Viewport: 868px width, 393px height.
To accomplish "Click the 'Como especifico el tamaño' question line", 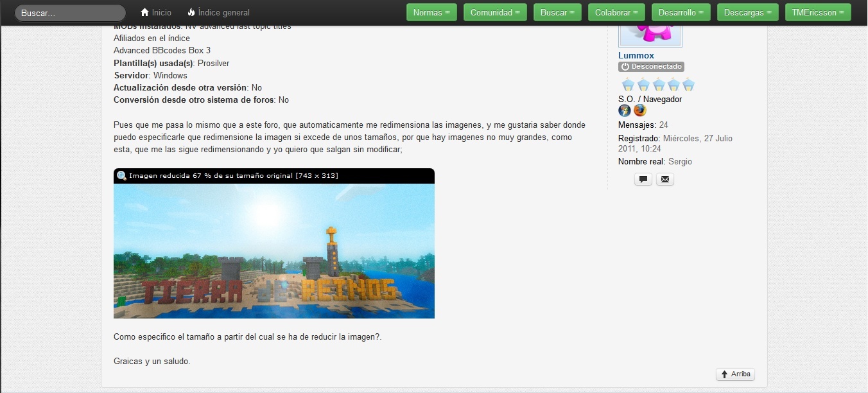I will pos(248,336).
